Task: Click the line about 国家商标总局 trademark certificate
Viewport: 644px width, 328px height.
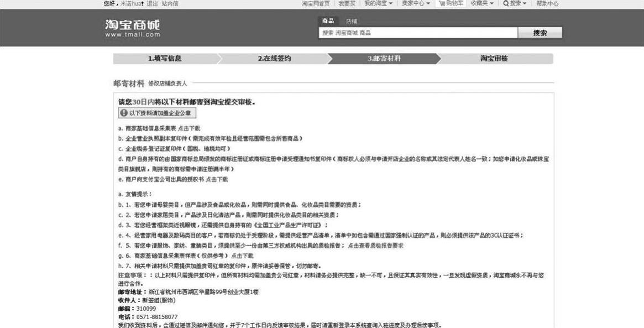Action: pos(333,164)
